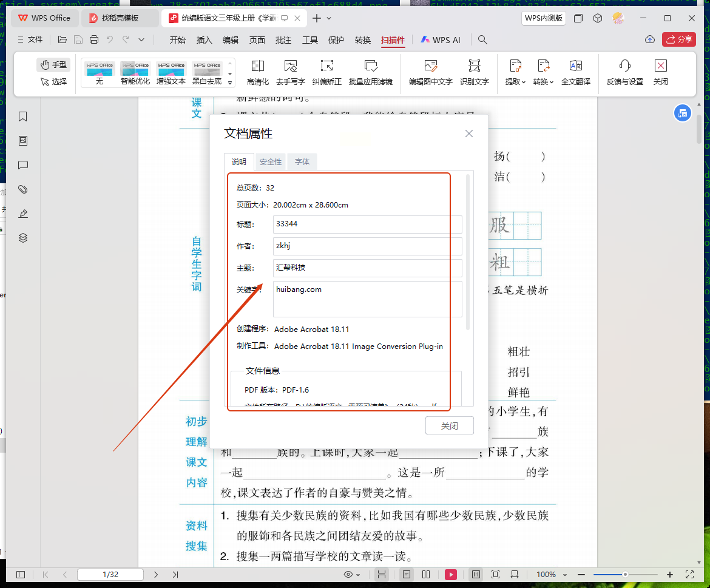Open 全文翻译 full-text translation
Viewport: 710px width, 588px height.
pyautogui.click(x=575, y=72)
